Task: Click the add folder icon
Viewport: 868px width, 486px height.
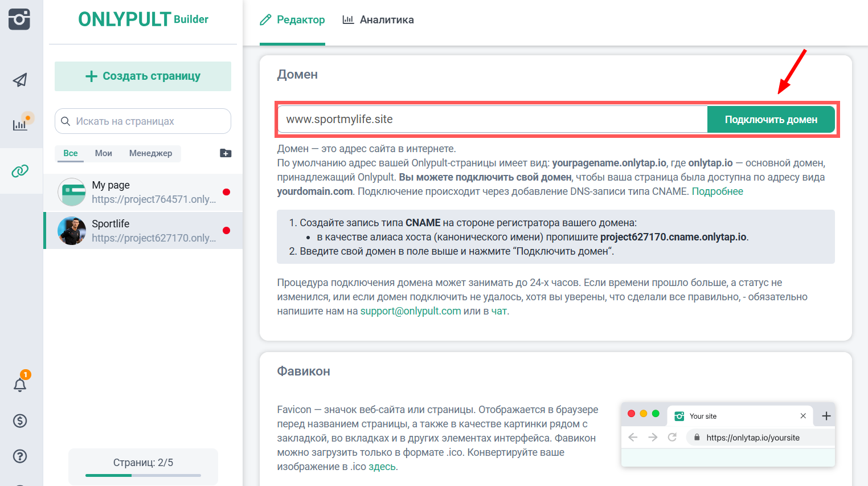Action: click(226, 153)
